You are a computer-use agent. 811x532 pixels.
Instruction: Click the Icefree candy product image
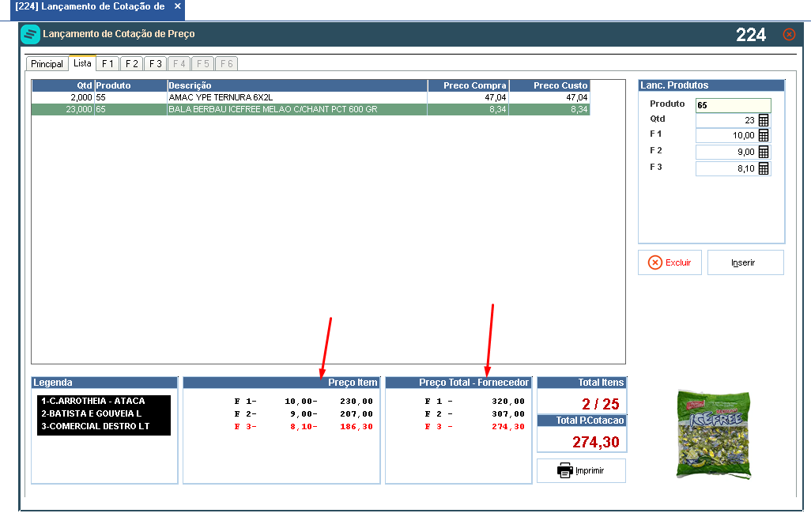(713, 435)
